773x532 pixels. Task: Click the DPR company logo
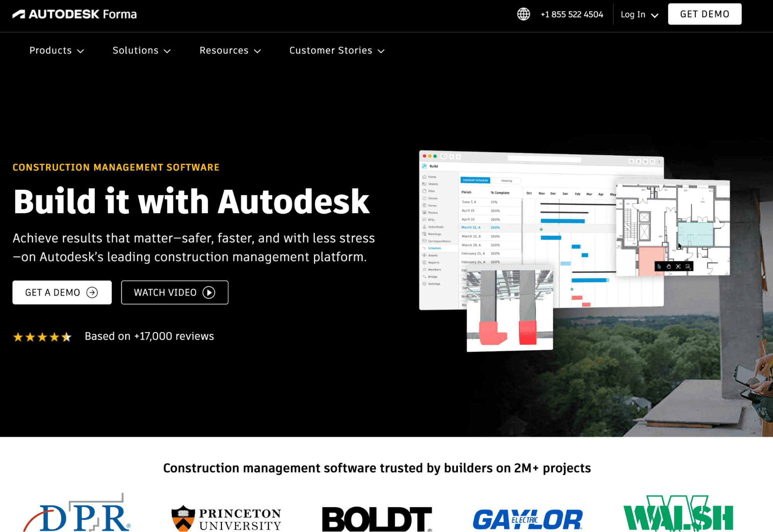point(77,513)
